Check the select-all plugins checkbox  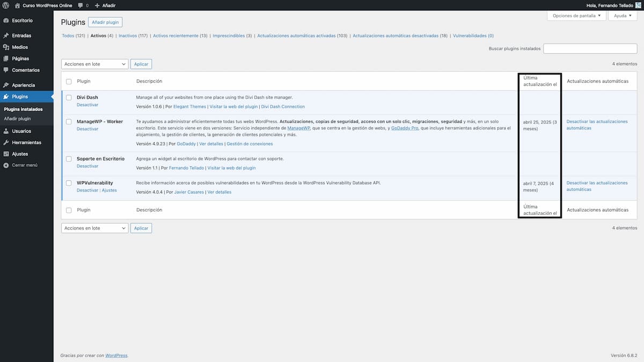click(69, 81)
